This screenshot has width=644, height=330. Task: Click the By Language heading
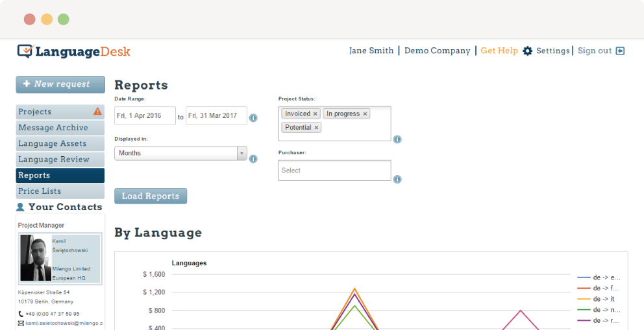(x=158, y=233)
